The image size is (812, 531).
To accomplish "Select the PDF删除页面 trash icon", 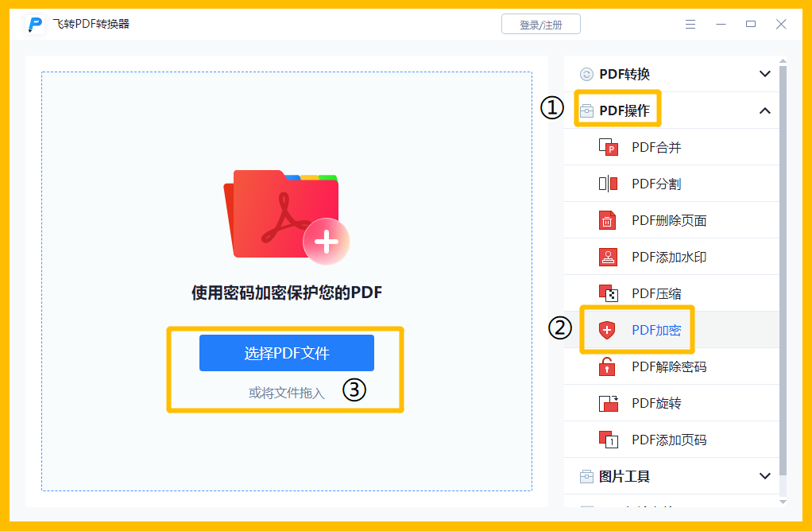I will (x=608, y=220).
